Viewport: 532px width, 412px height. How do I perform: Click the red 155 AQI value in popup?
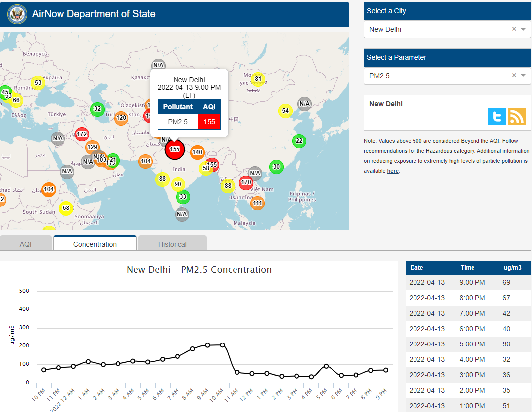(209, 122)
